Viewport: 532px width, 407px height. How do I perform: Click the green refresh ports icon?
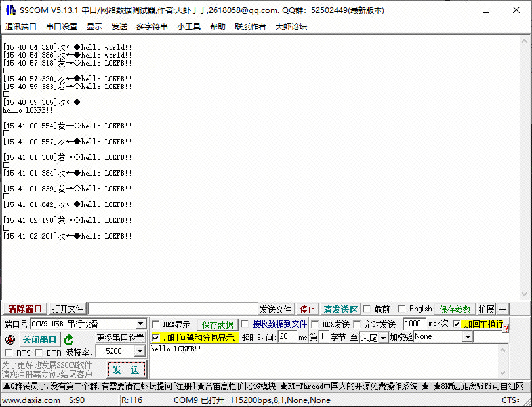68,339
